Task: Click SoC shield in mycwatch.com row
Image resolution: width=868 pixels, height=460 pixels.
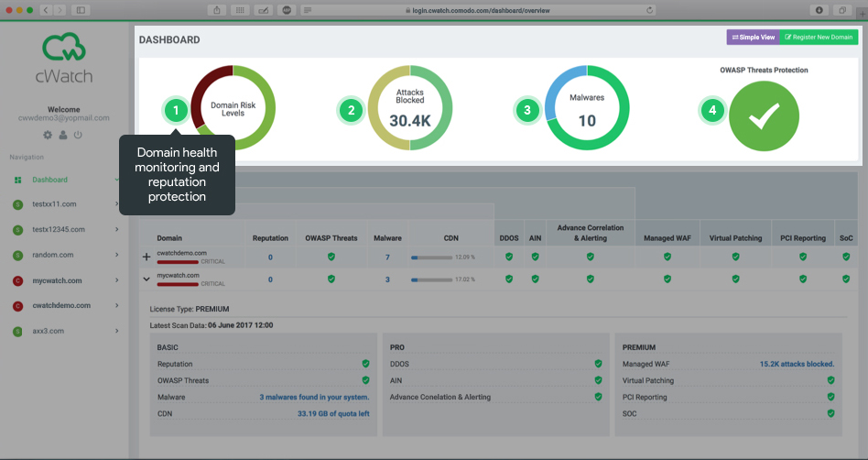Action: point(846,279)
